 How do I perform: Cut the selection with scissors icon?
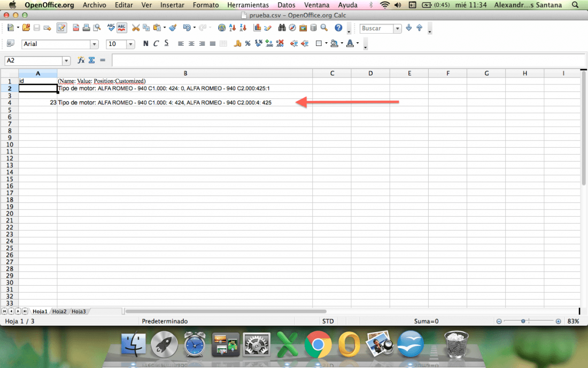[136, 28]
